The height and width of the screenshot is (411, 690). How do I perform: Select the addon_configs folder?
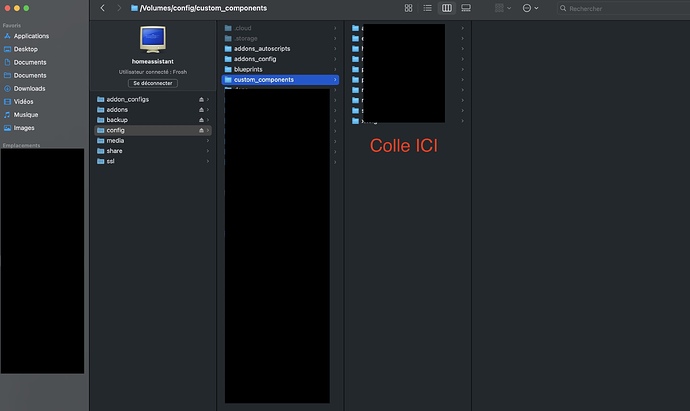pos(153,99)
